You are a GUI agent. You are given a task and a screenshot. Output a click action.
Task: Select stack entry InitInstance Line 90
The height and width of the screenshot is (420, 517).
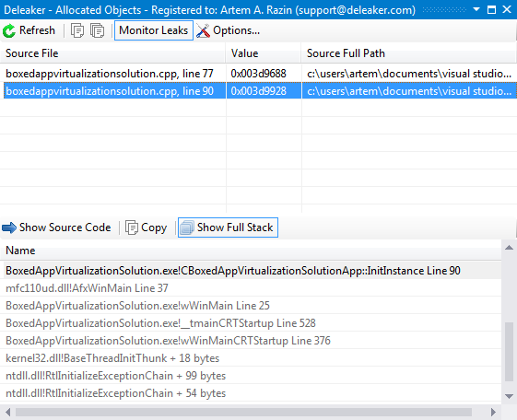pos(251,271)
